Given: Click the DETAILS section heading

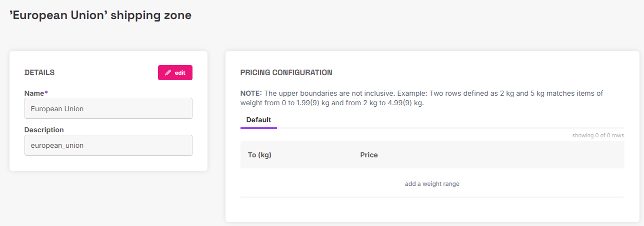Looking at the screenshot, I should 39,73.
